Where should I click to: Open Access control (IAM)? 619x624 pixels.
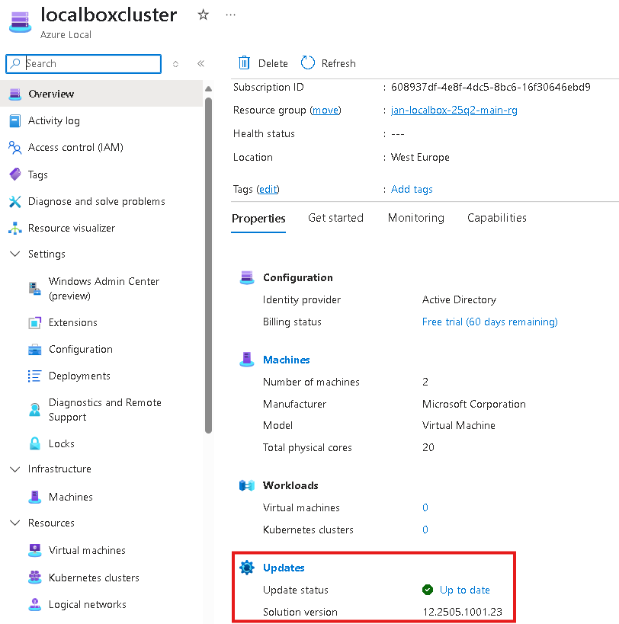(x=76, y=147)
